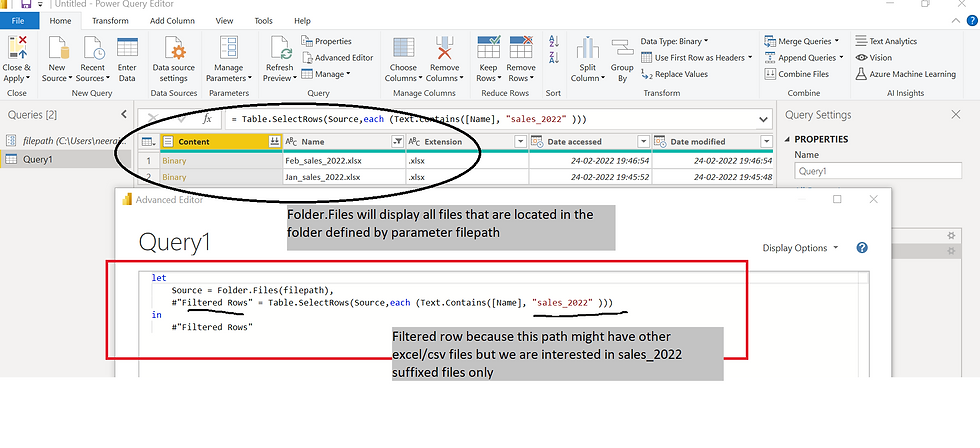Open Recent Sources icon
Screen dimensions: 980x448
(x=92, y=48)
